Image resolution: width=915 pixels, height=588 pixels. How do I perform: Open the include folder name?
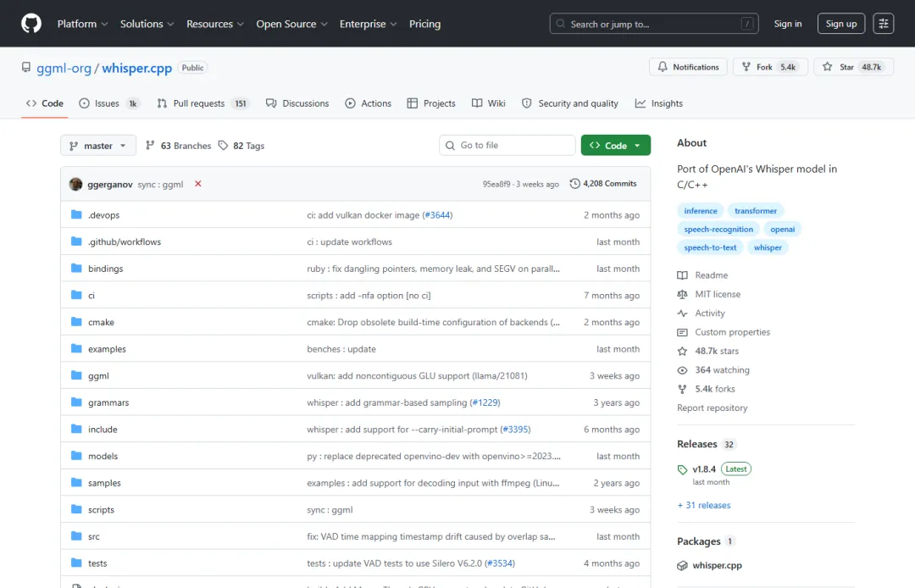(103, 430)
